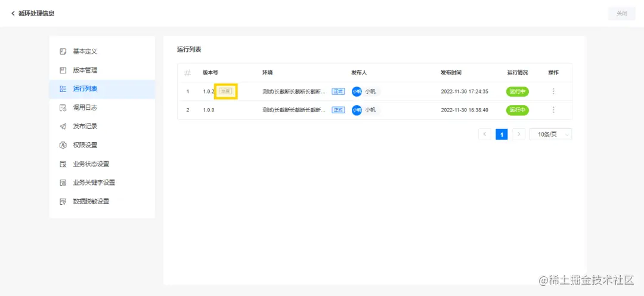Screen dimensions: 644x296
Task: Click the 小帆 avatar in the 1.0.2 row
Action: point(357,91)
